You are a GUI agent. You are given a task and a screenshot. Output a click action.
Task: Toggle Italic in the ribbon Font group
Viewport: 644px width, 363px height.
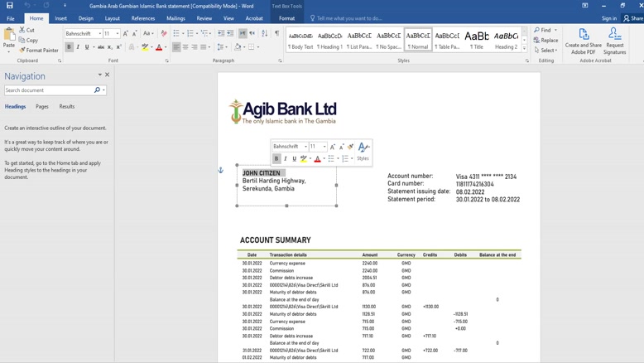tap(79, 47)
